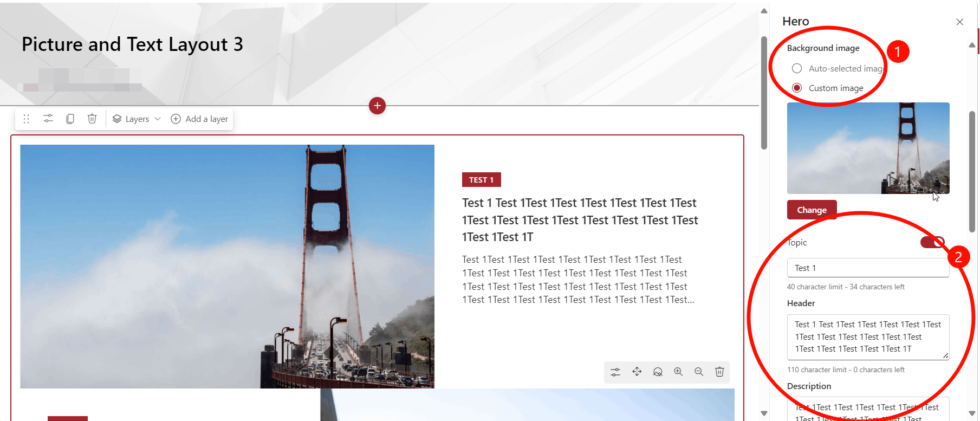
Task: Click the move web part drag handle
Action: [26, 119]
